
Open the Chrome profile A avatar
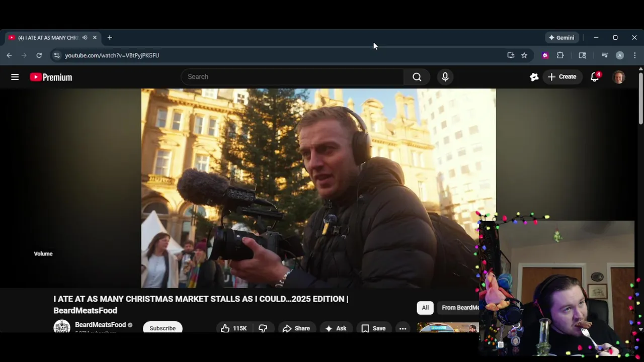(620, 55)
